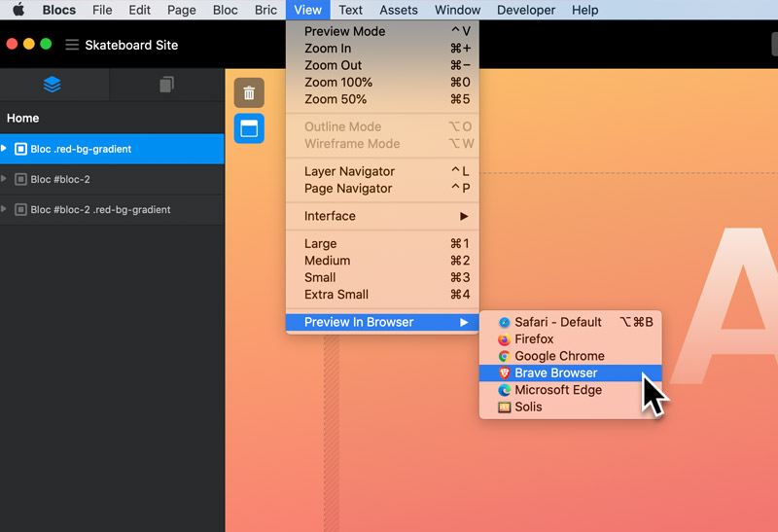778x532 pixels.
Task: Click the trash delete bloc button
Action: 249,92
